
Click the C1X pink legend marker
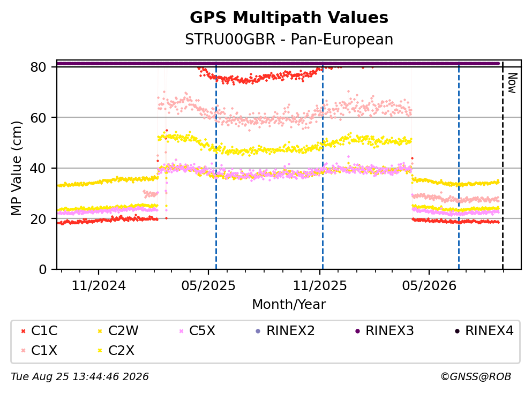click(x=24, y=351)
